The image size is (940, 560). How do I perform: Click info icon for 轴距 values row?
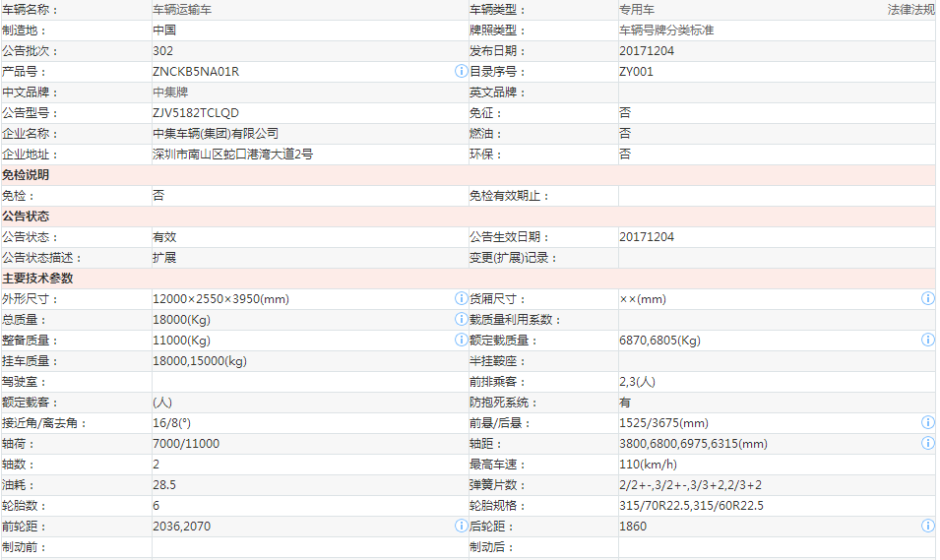point(927,443)
